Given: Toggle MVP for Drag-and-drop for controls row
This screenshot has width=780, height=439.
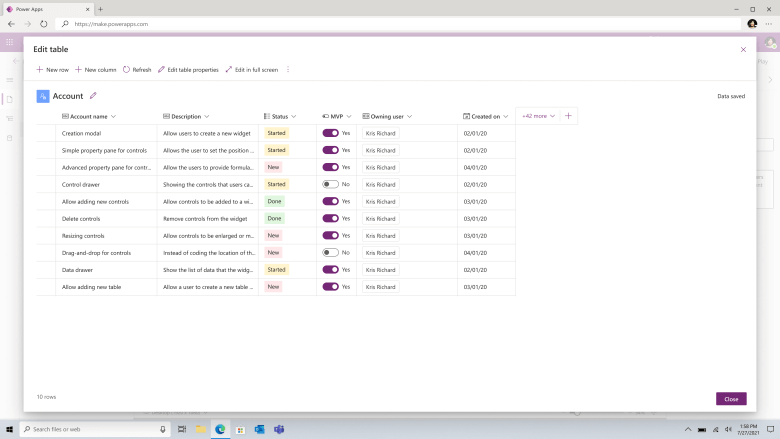Looking at the screenshot, I should tap(330, 253).
